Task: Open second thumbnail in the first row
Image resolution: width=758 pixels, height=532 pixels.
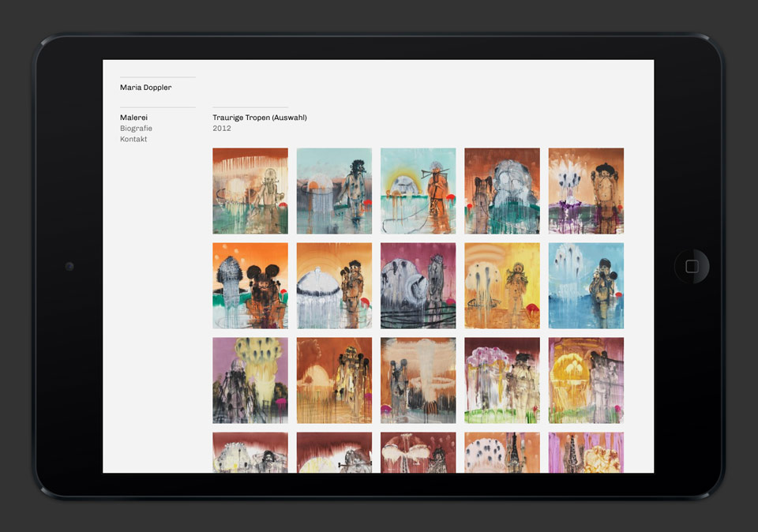Action: point(334,191)
